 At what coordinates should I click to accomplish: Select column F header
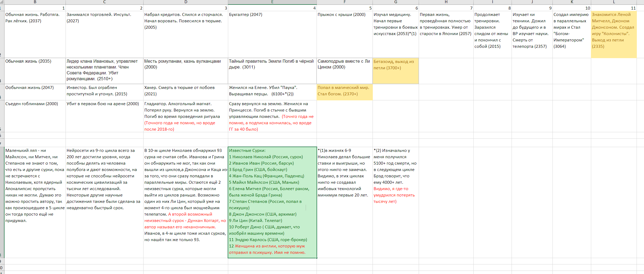tap(345, 2)
